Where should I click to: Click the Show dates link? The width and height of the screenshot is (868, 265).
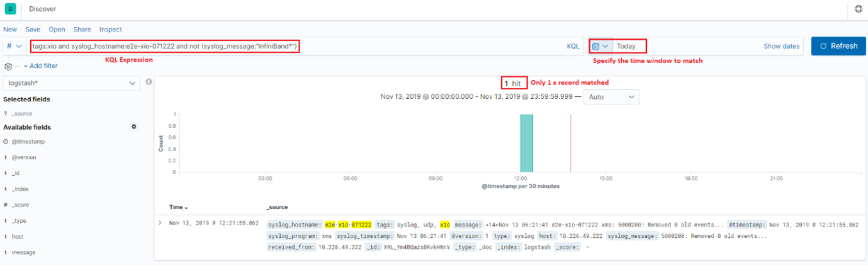781,46
